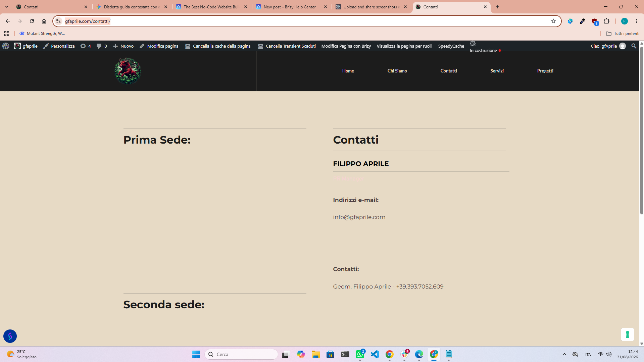Screen dimensions: 644x362
Task: Click the blue floating widget icon bottom-left
Action: pyautogui.click(x=10, y=336)
